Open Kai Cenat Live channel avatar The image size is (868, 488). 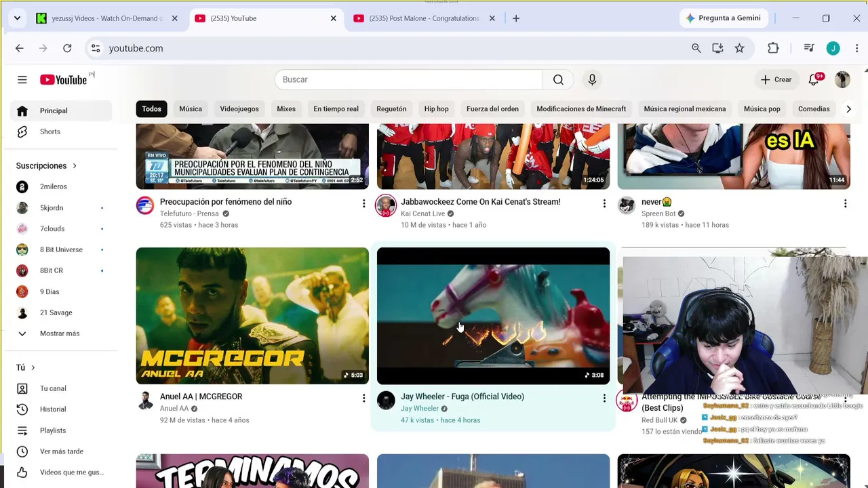(x=386, y=205)
